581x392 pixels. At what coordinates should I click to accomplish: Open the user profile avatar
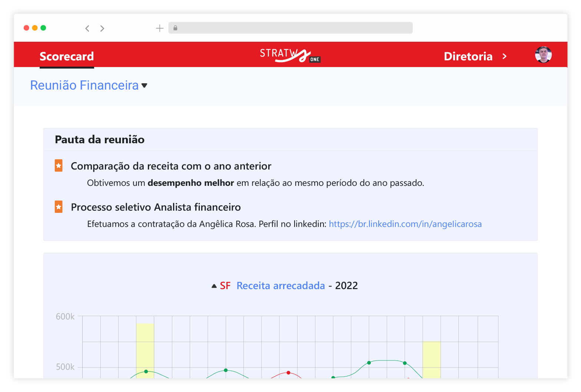543,55
